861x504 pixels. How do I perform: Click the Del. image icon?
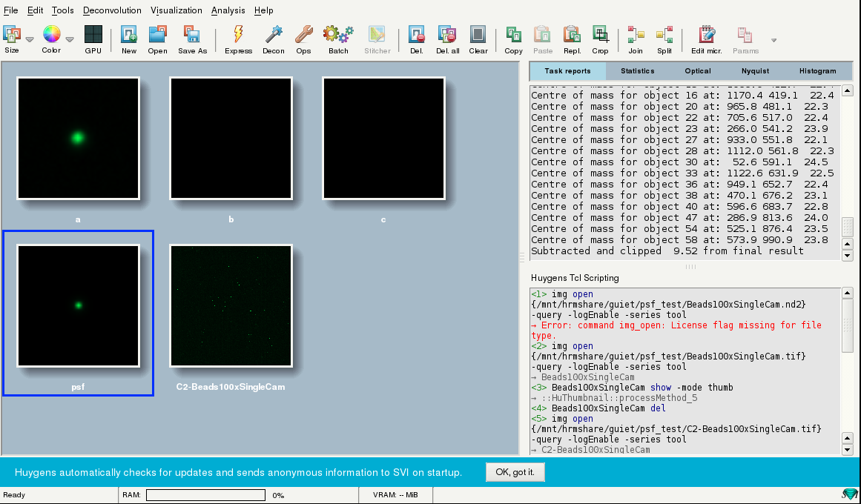click(x=417, y=35)
